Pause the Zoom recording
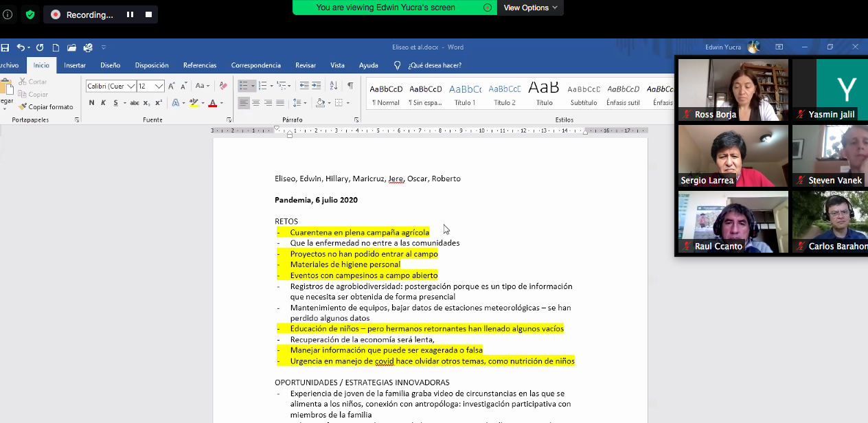The image size is (868, 423). [x=130, y=14]
